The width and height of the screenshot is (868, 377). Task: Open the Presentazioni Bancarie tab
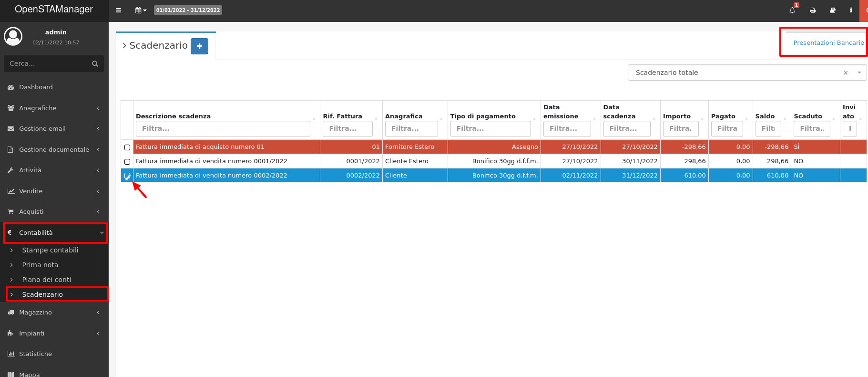828,43
